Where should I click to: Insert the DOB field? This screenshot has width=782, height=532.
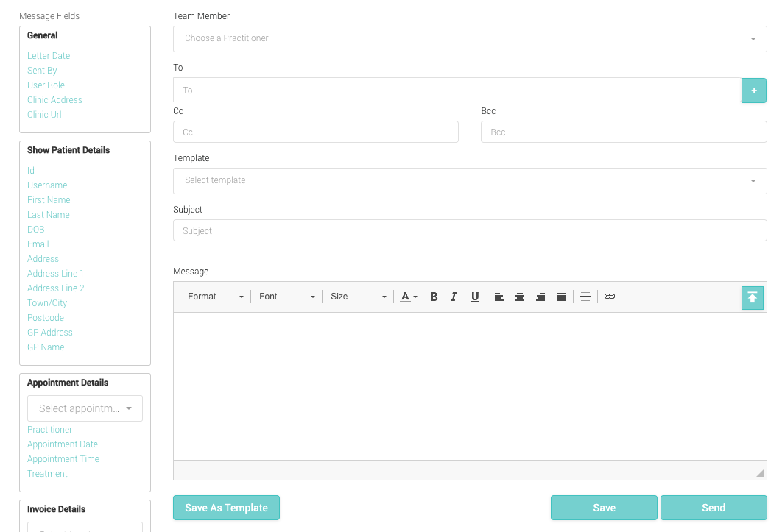36,230
